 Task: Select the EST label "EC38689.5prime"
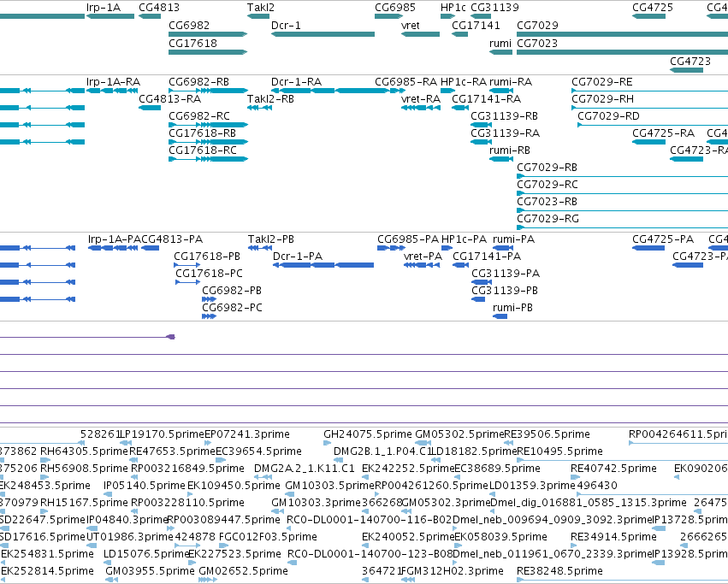click(x=497, y=469)
